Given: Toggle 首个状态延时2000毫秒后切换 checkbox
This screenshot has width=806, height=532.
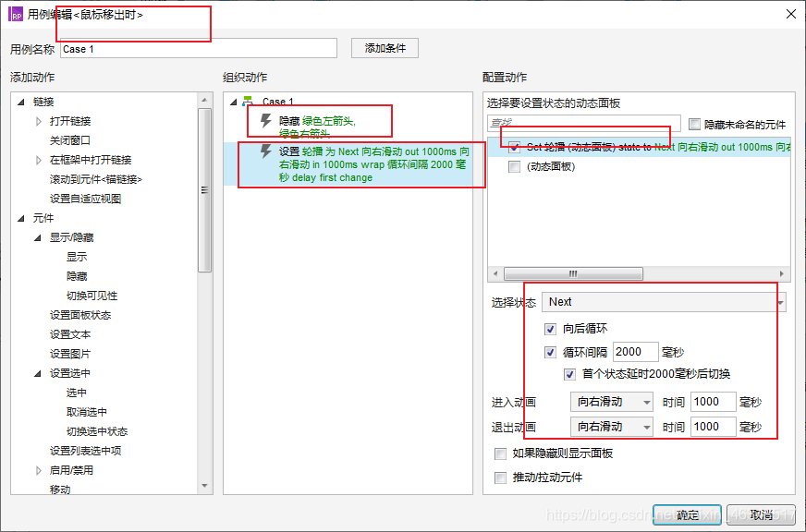Looking at the screenshot, I should point(569,374).
